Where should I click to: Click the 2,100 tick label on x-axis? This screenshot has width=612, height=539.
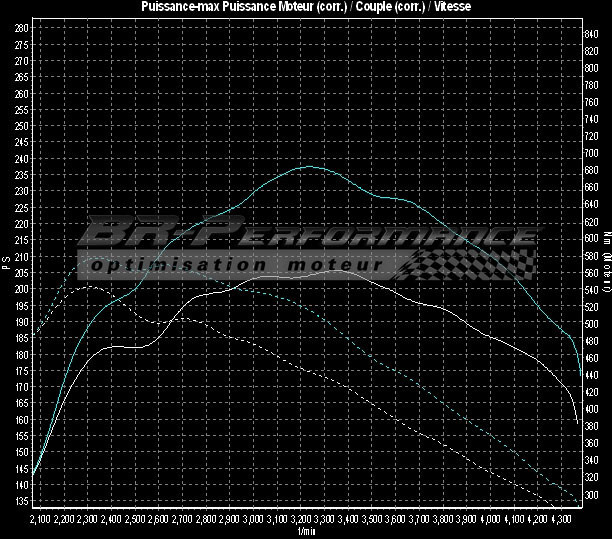point(40,520)
